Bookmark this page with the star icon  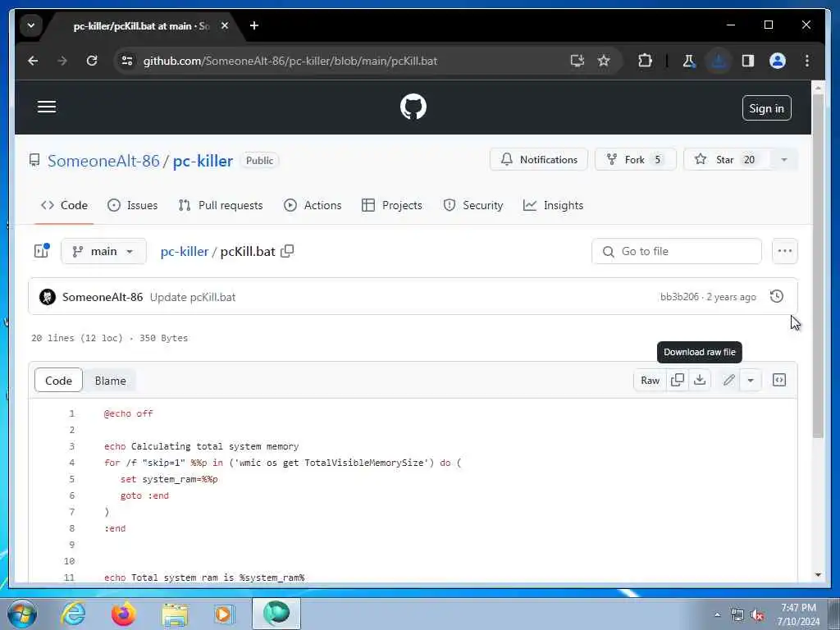[604, 61]
